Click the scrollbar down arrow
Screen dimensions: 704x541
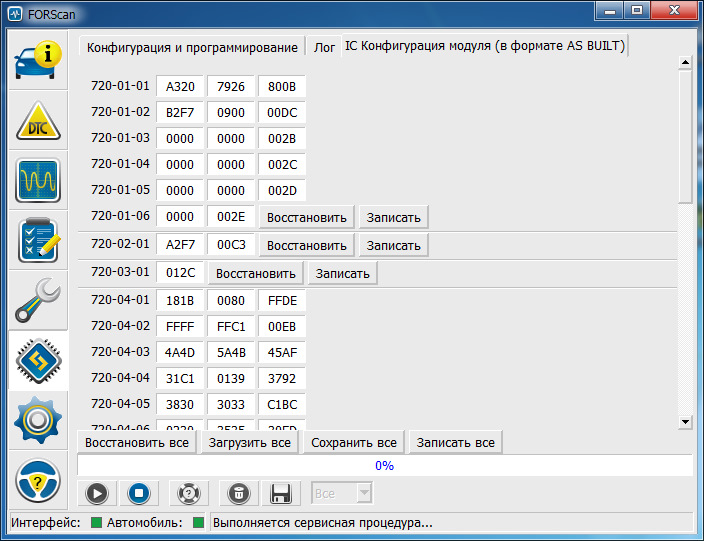[685, 422]
